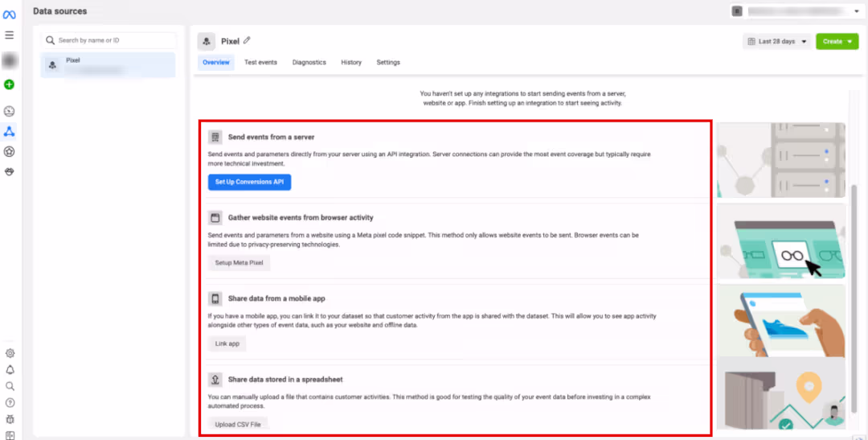Click Gather website events from browser activity heading
This screenshot has height=440, width=868.
[x=301, y=218]
